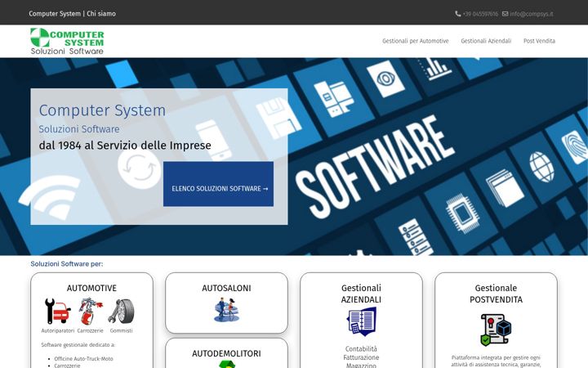Click 'Soluzioni Software per:' heading
The height and width of the screenshot is (368, 588).
(67, 264)
